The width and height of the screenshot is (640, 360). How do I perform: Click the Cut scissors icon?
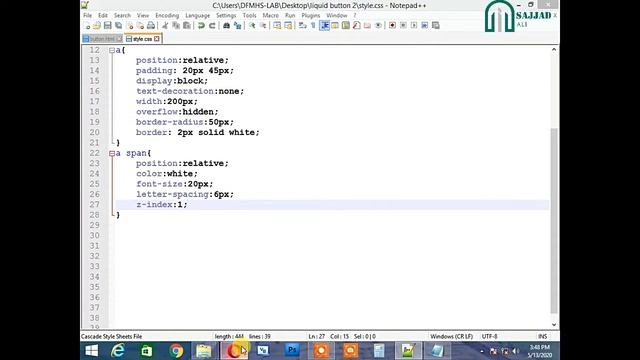click(166, 25)
